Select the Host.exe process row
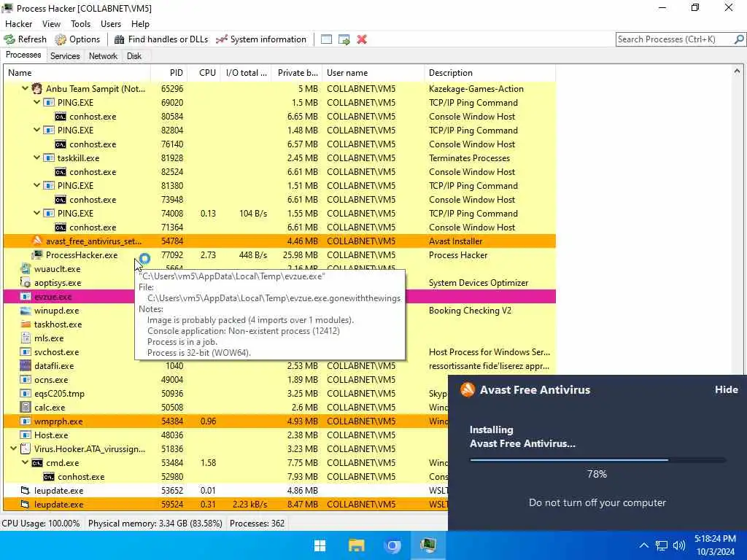This screenshot has width=747, height=560. [x=279, y=435]
